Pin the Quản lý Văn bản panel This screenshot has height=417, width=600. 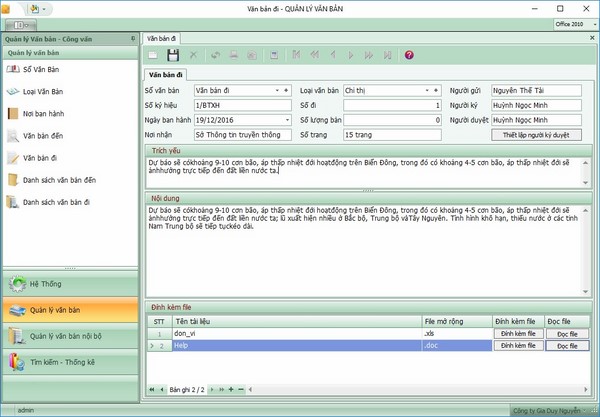(x=133, y=38)
